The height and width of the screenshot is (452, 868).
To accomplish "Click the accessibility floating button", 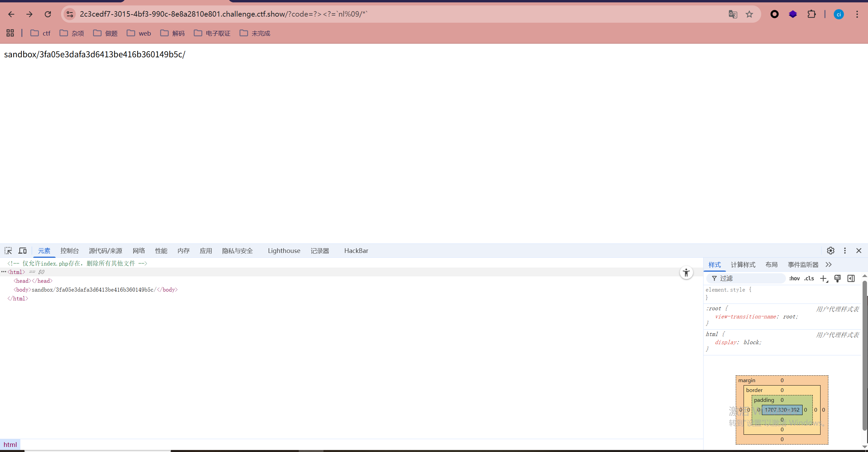I will 686,273.
